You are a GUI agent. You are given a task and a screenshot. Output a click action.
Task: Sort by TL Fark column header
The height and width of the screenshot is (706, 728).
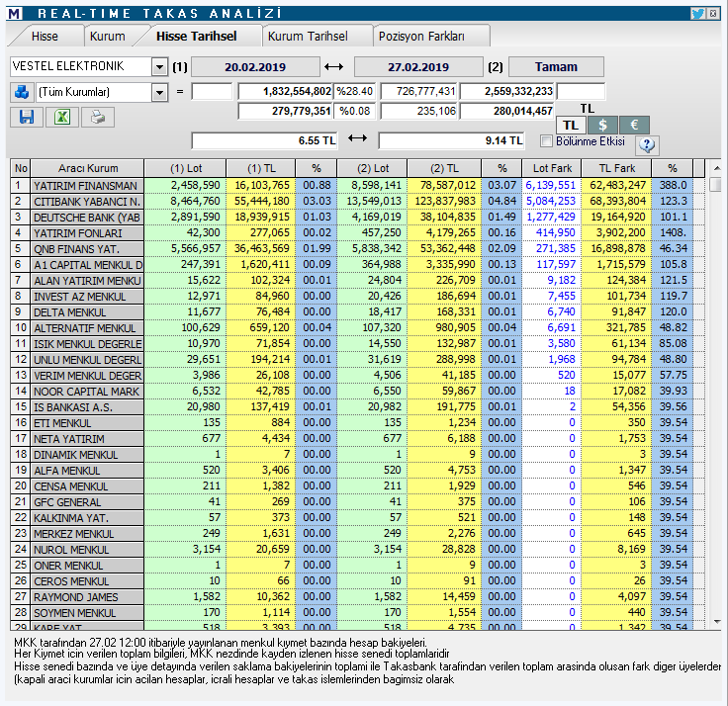pyautogui.click(x=616, y=168)
